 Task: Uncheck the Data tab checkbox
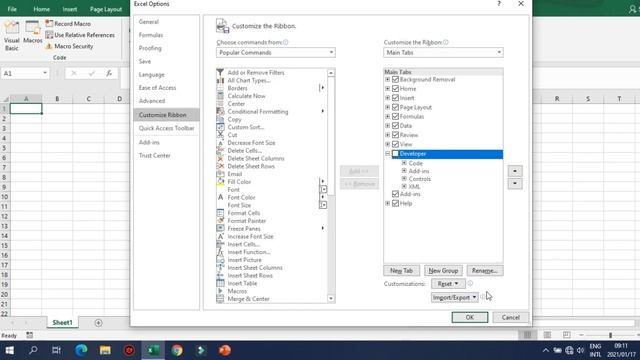click(395, 126)
